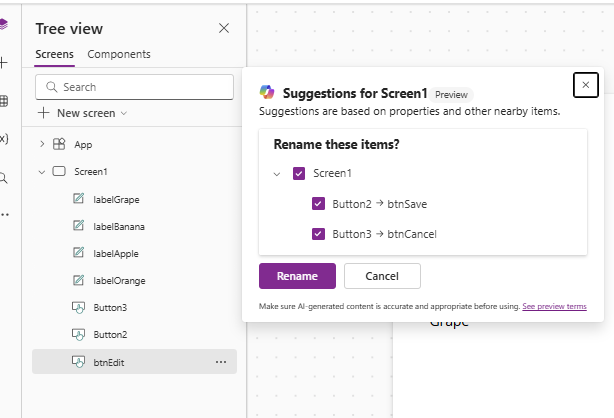Click the btnEdit control icon
The height and width of the screenshot is (418, 614).
(78, 362)
